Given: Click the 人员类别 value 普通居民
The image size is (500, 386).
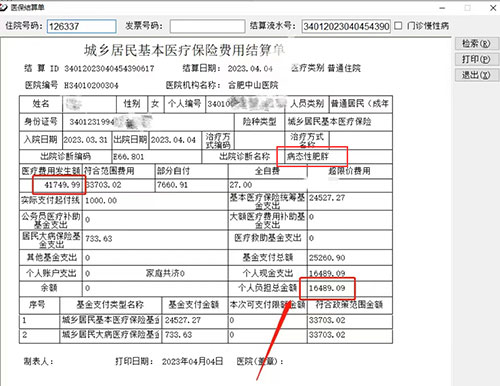Looking at the screenshot, I should 360,104.
